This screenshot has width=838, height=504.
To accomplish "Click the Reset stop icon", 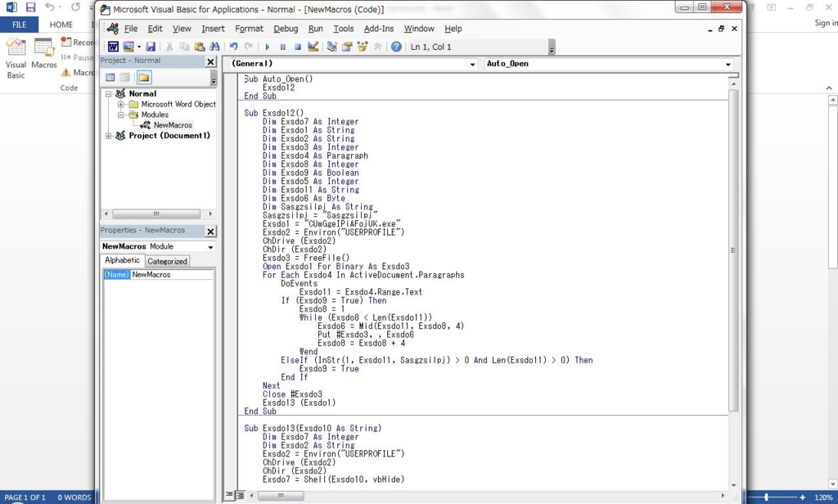I will (x=298, y=47).
